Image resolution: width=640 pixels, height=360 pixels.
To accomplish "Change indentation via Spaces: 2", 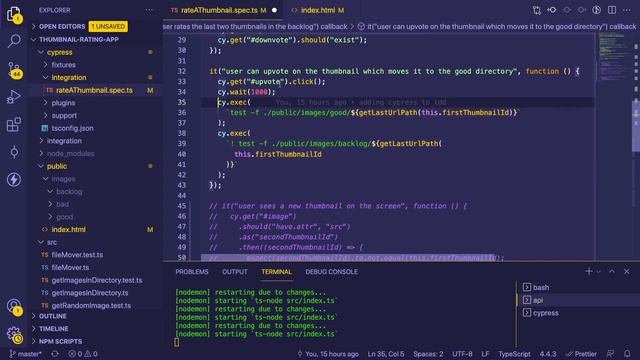I will point(428,354).
